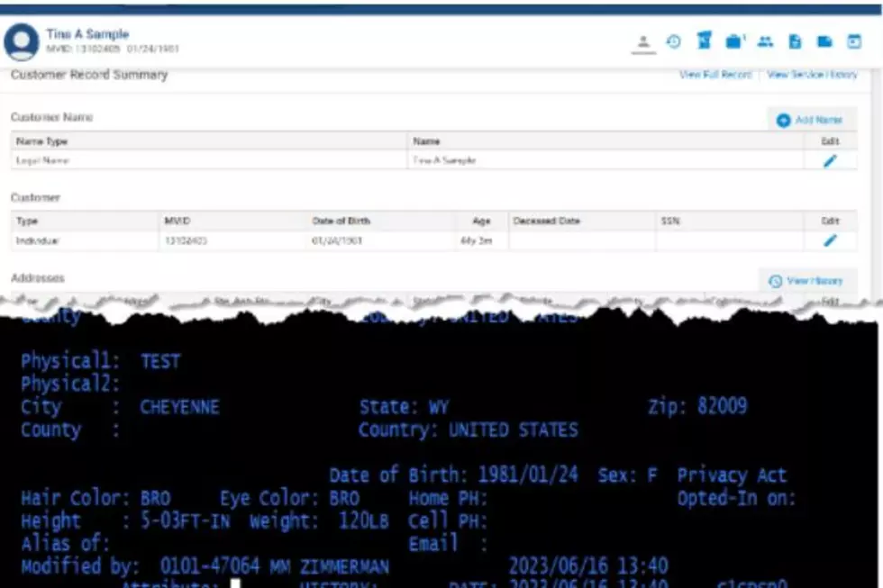
Task: Click the BRO value after Hair Color
Action: 155,499
